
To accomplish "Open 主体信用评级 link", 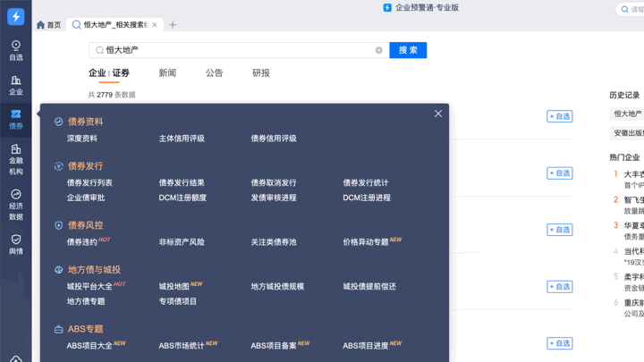I will pos(182,139).
